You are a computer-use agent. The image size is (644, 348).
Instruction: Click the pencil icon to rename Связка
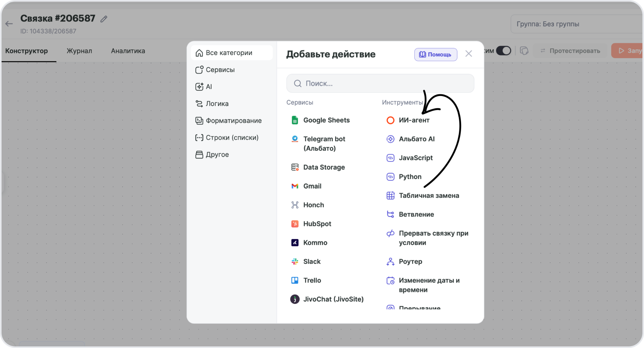(104, 19)
